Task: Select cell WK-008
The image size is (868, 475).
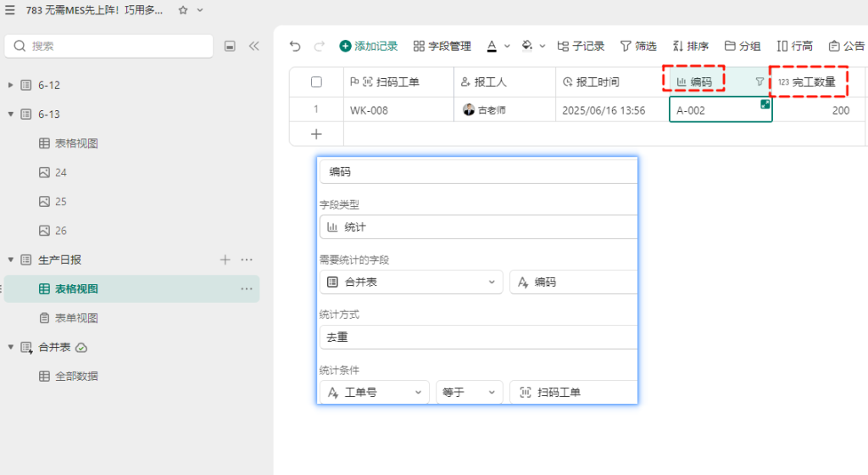Action: coord(398,110)
